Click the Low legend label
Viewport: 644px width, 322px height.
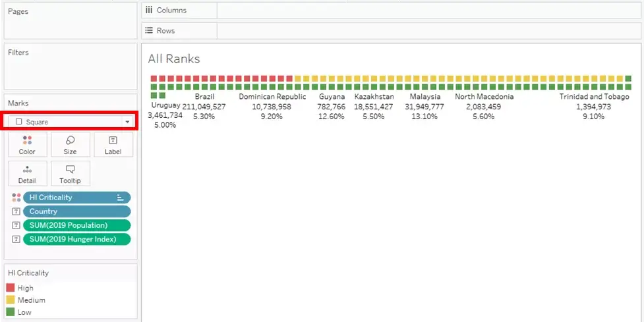24,312
